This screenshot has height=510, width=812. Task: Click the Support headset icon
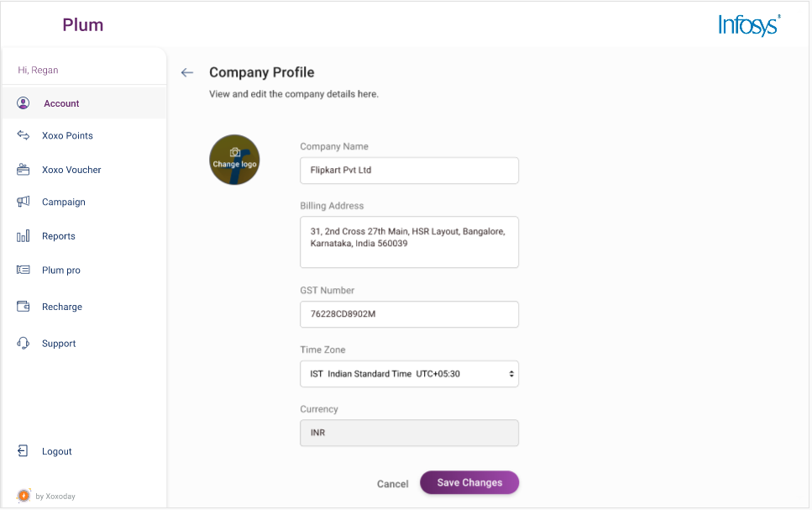24,343
